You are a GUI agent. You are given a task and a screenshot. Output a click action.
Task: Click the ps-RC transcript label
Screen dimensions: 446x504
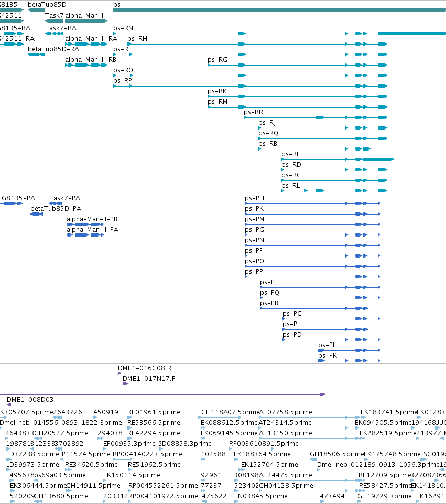(x=291, y=175)
